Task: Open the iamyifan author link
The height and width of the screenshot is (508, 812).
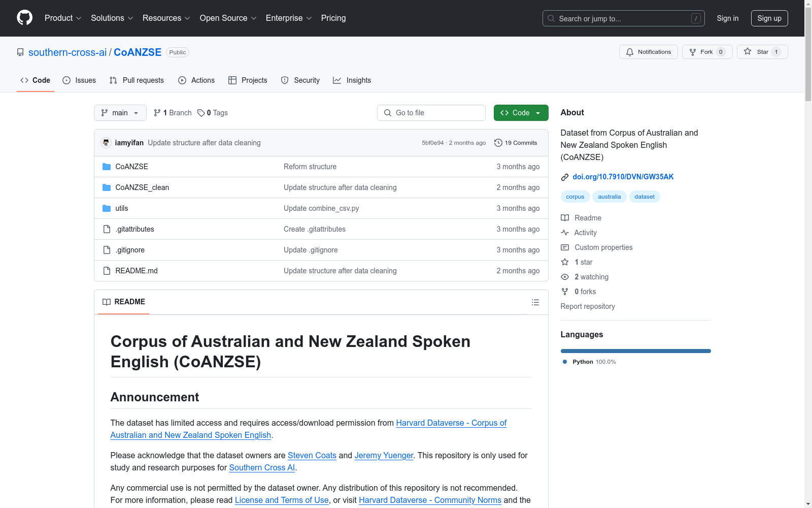Action: pyautogui.click(x=129, y=143)
